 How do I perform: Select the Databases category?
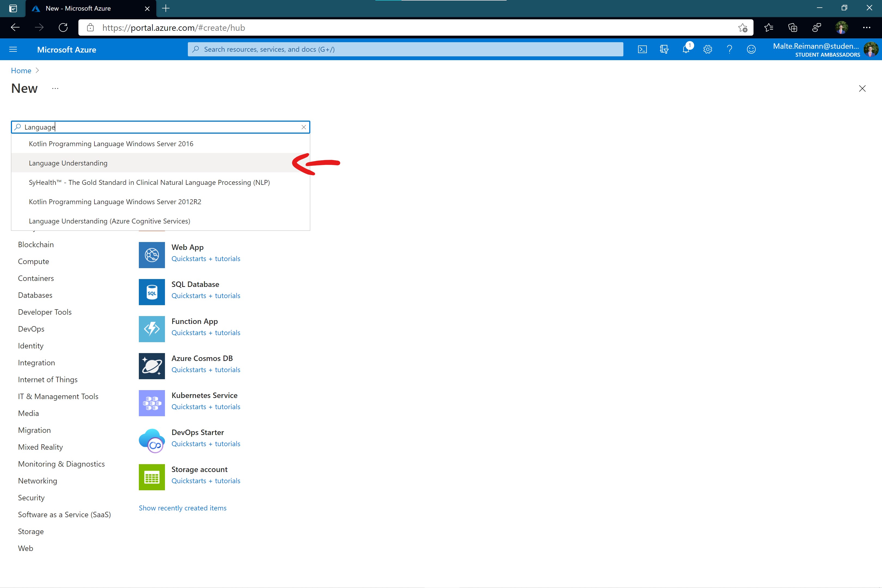35,295
